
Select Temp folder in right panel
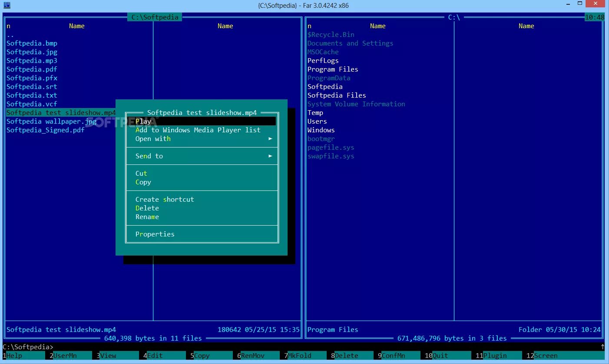coord(315,113)
